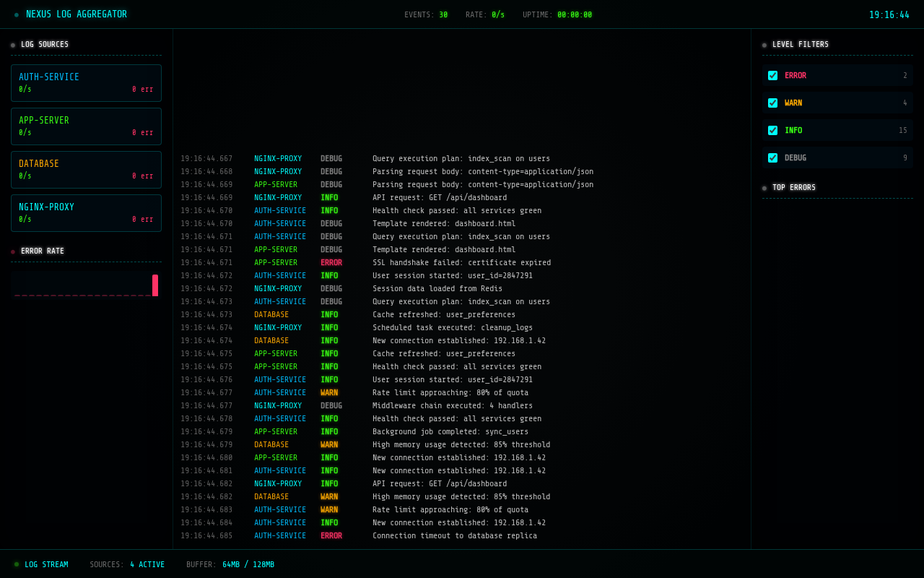
Task: Click the dot icon next to TOP ERRORS
Action: tap(764, 187)
